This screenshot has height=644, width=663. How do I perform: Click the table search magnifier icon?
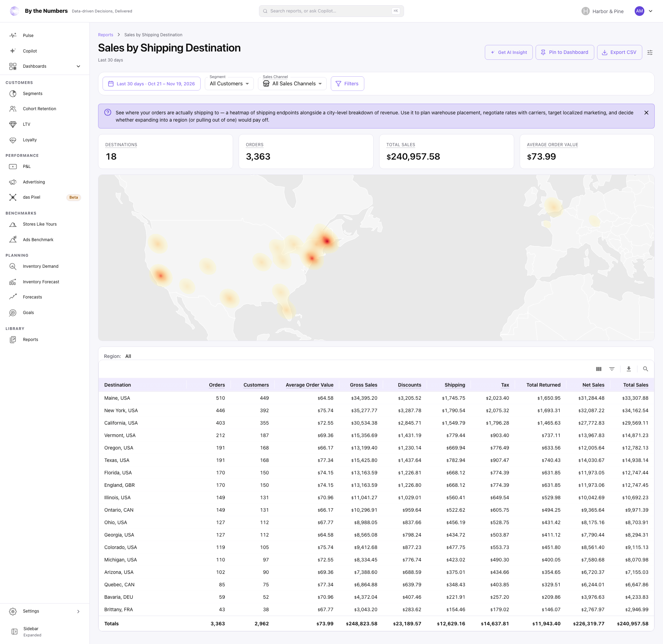point(645,369)
